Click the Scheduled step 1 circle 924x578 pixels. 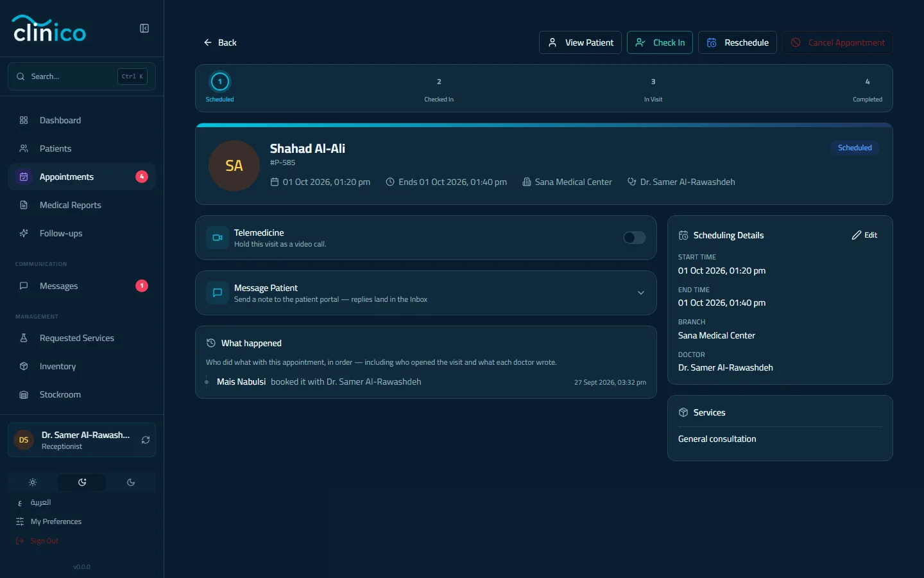(220, 82)
